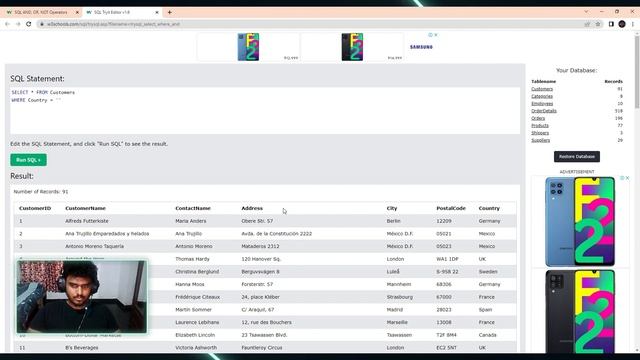640x360 pixels.
Task: Select the Mannheim city cell
Action: click(399, 284)
